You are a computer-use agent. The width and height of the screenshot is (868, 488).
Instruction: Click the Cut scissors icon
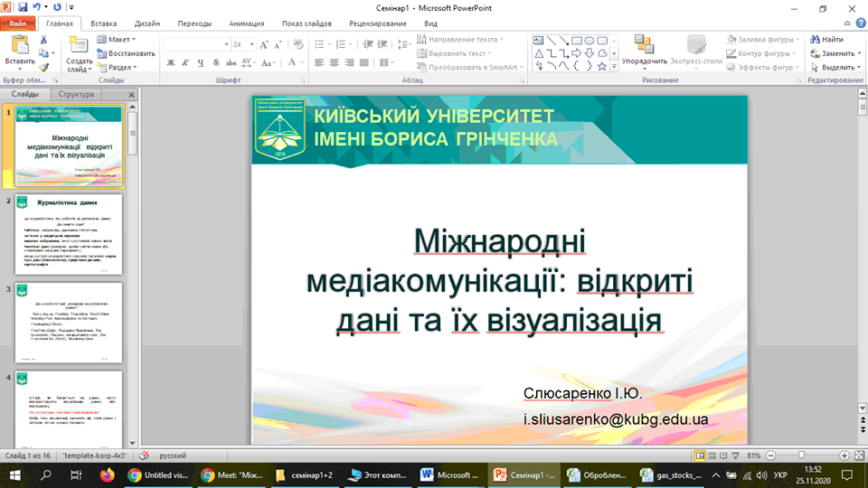pyautogui.click(x=43, y=40)
